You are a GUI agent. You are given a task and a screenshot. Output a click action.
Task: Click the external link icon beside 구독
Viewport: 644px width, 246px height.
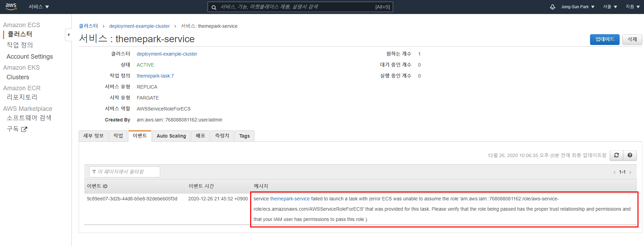pyautogui.click(x=24, y=129)
